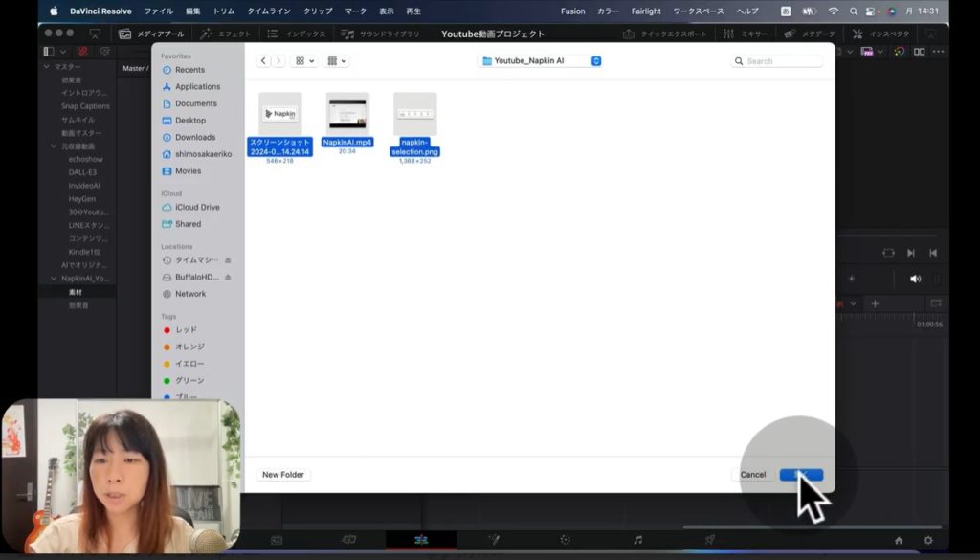Open the Fairlight menu in menu bar
Screen dimensions: 980x560
[646, 11]
